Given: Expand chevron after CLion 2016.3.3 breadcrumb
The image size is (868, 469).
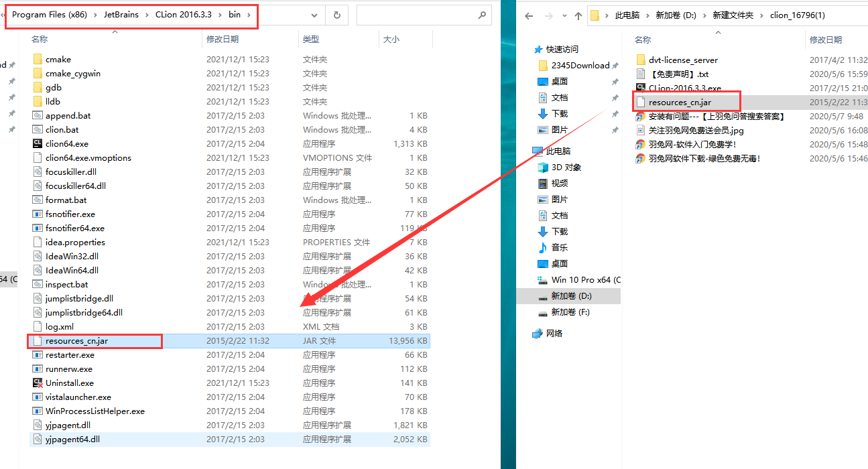Looking at the screenshot, I should pyautogui.click(x=219, y=15).
